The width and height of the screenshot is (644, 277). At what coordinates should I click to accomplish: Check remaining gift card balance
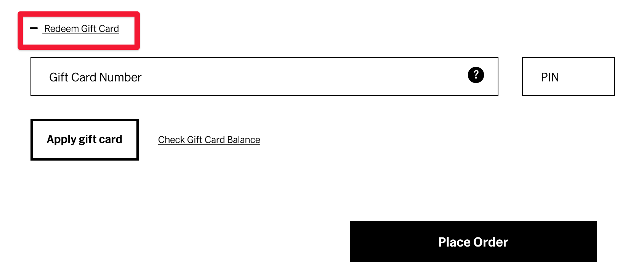pyautogui.click(x=209, y=140)
